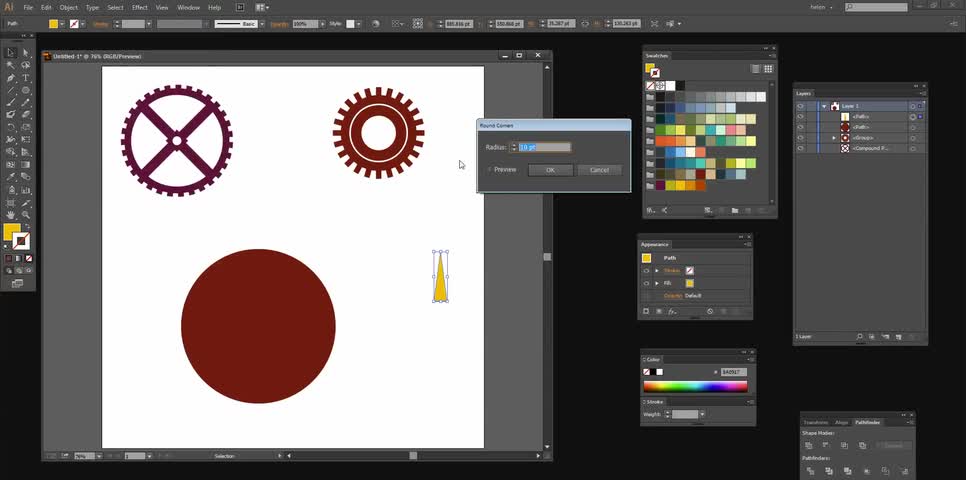966x480 pixels.
Task: Expand Fill attribute in Appearance panel
Action: point(657,283)
